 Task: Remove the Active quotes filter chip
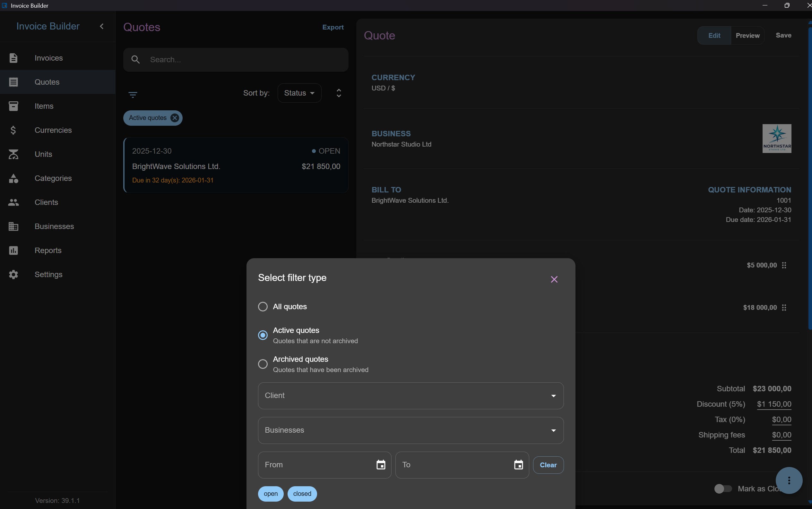(x=175, y=118)
